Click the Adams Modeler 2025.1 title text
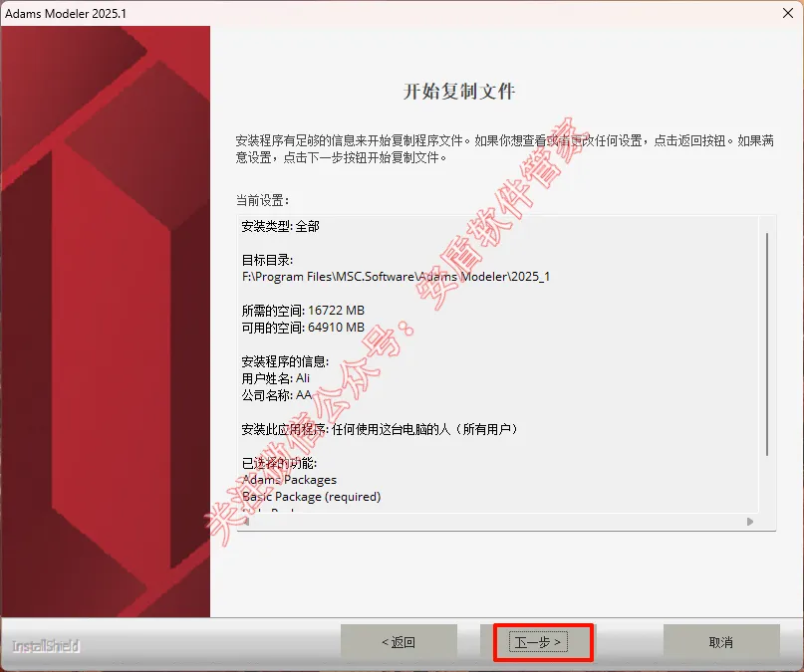804x672 pixels. (66, 13)
